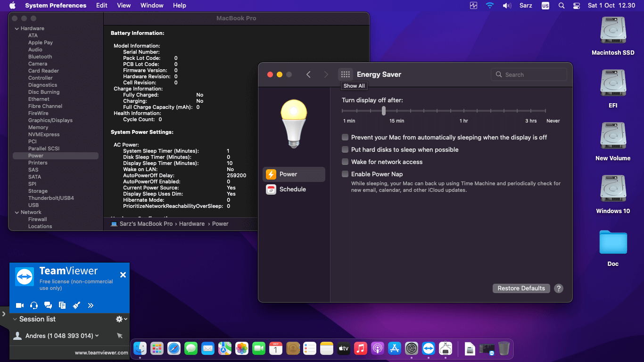
Task: Click the Turn display off slider handle
Action: [x=384, y=111]
